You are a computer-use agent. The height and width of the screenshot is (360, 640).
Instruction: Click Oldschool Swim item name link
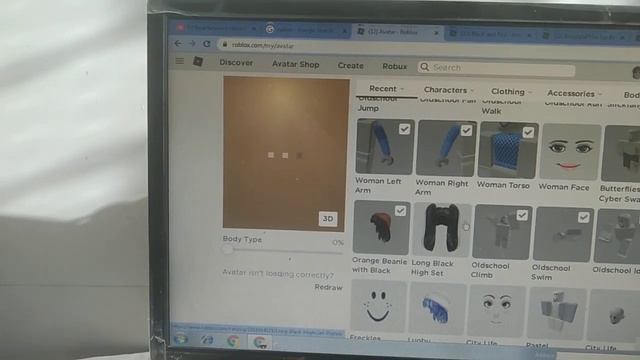point(551,272)
